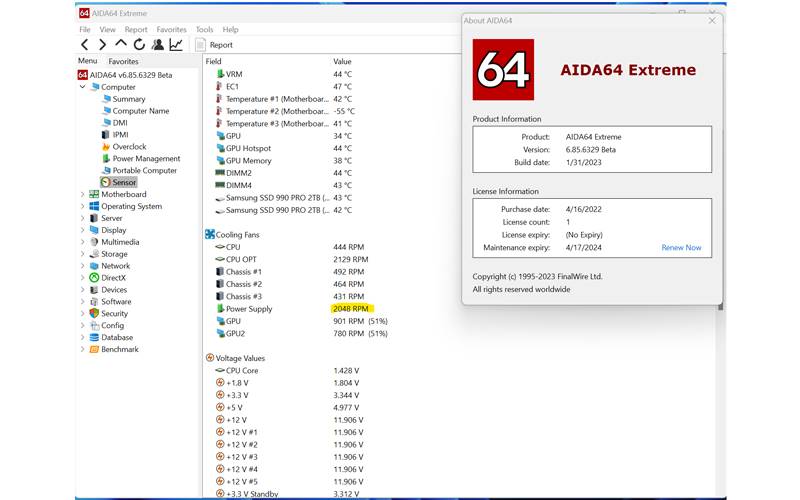
Task: Collapse the Computer tree node
Action: (83, 87)
